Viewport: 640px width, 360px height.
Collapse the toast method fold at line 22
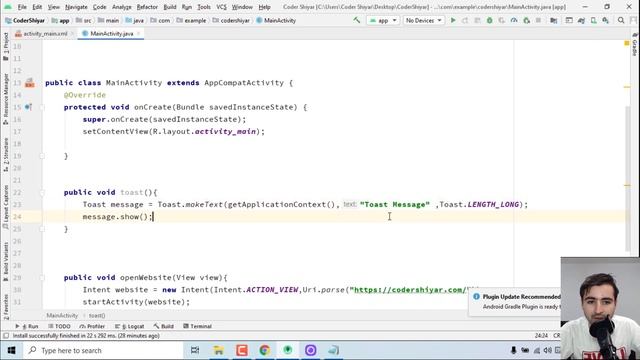coord(42,192)
